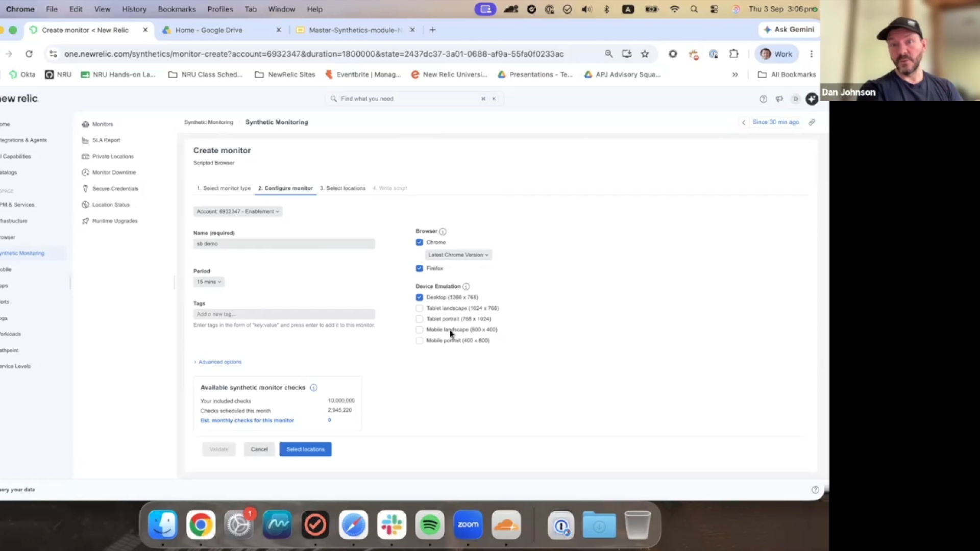Show info about available synthetic monitor checks
Image resolution: width=980 pixels, height=551 pixels.
(313, 388)
